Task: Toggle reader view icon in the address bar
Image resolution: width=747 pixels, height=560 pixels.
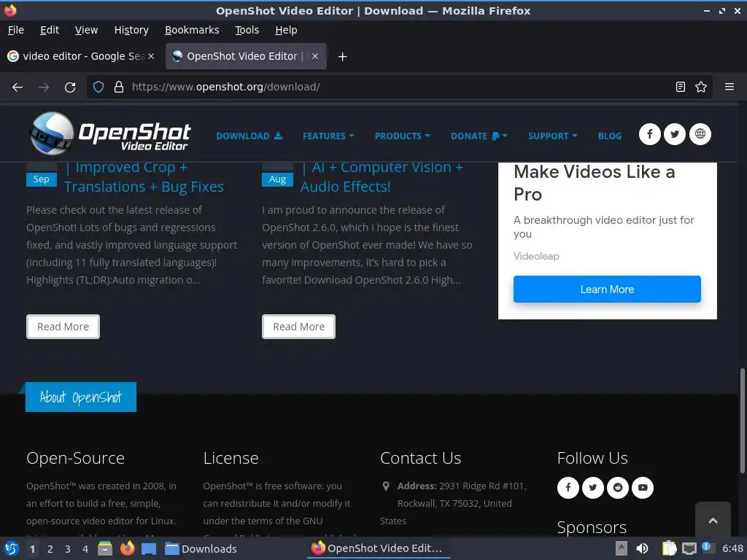Action: [x=681, y=87]
